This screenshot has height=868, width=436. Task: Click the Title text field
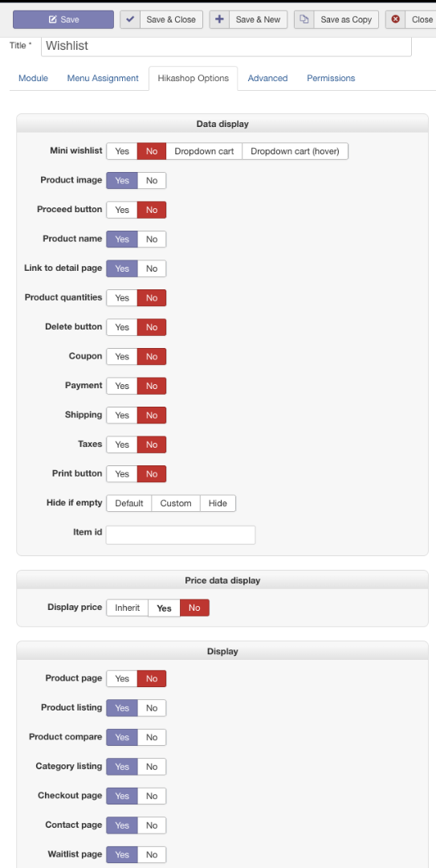(x=226, y=46)
